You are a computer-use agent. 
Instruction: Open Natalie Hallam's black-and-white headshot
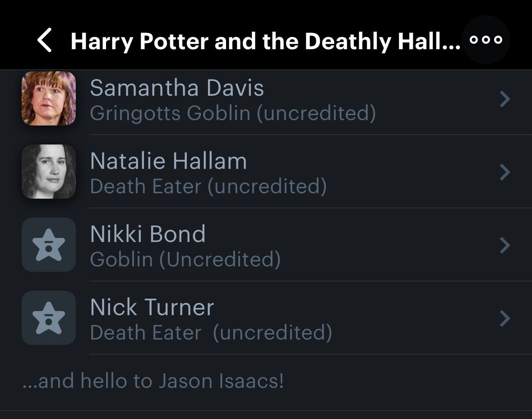(49, 172)
